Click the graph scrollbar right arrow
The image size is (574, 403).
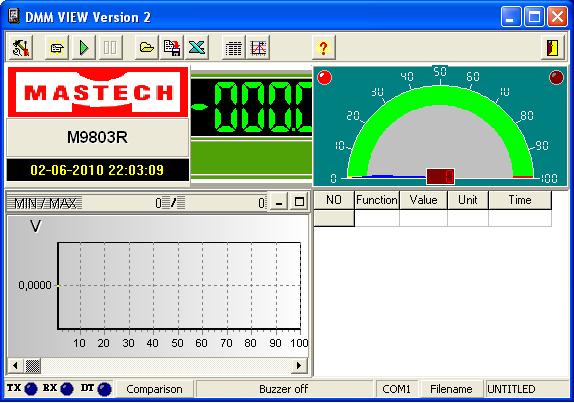pos(299,365)
